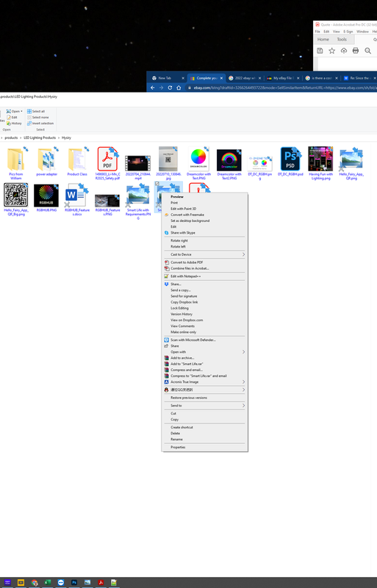Choose 'Edit with Paint 3D' menu entry
The width and height of the screenshot is (377, 588).
tap(205, 209)
